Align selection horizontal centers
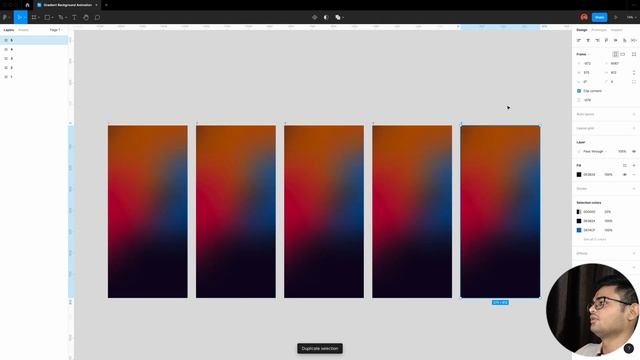Screen dimensions: 640x360 pyautogui.click(x=588, y=40)
